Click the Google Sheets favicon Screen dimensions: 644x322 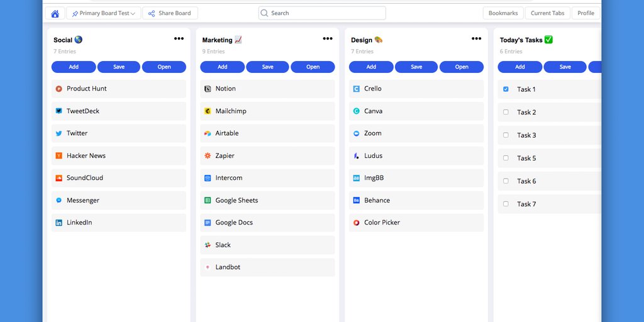(208, 201)
